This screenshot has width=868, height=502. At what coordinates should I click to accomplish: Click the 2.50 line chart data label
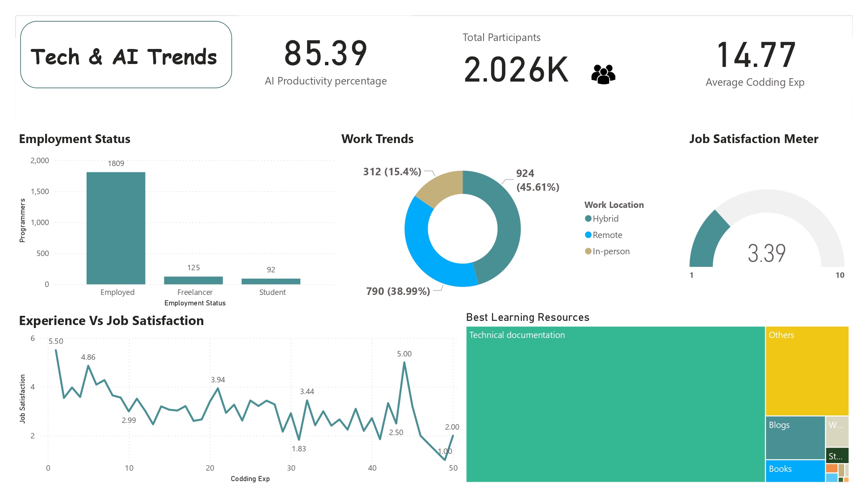pyautogui.click(x=396, y=433)
